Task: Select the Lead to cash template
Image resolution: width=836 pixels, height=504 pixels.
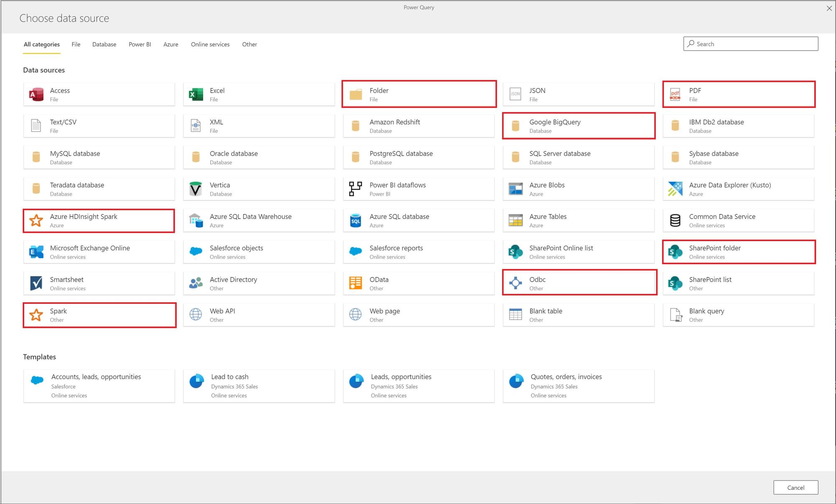Action: pyautogui.click(x=259, y=386)
